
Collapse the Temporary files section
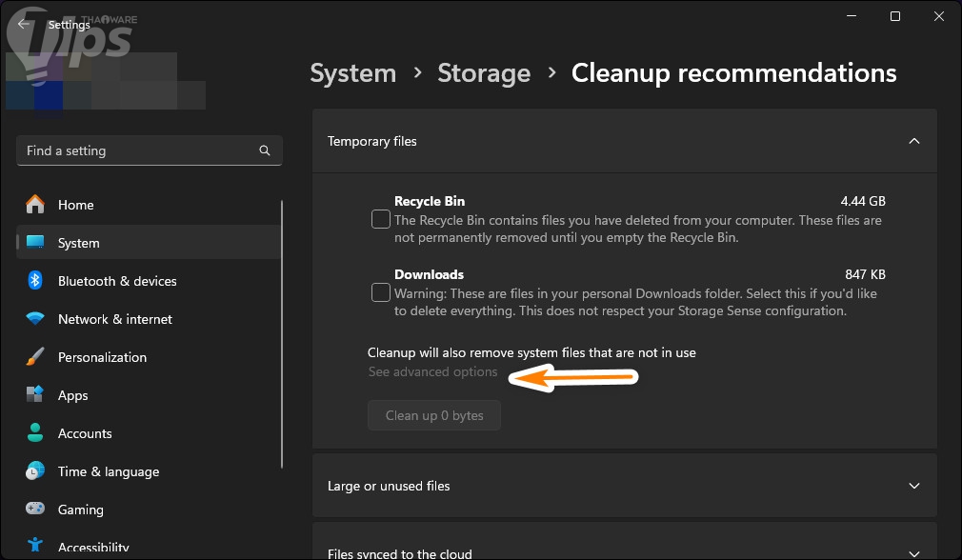click(913, 141)
